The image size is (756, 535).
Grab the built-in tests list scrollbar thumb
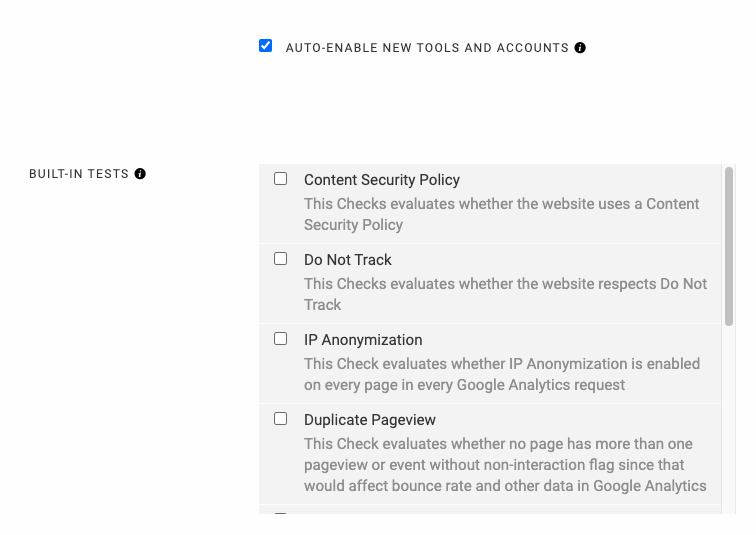click(729, 246)
